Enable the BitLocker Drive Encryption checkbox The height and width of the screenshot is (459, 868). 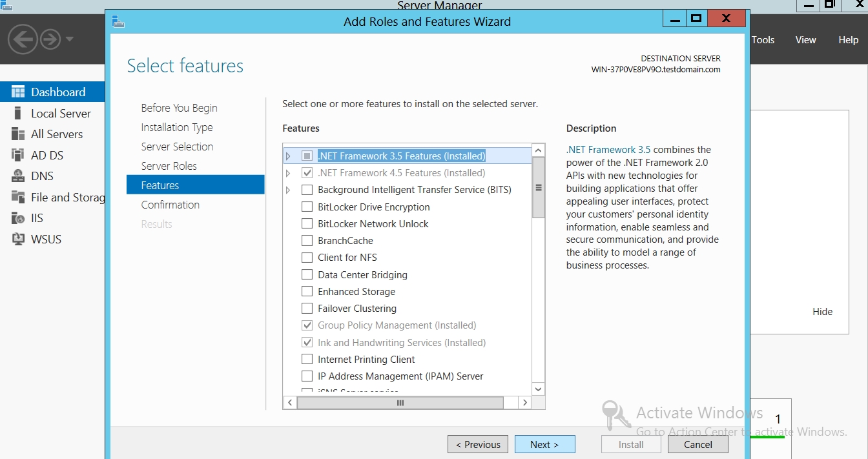tap(307, 207)
